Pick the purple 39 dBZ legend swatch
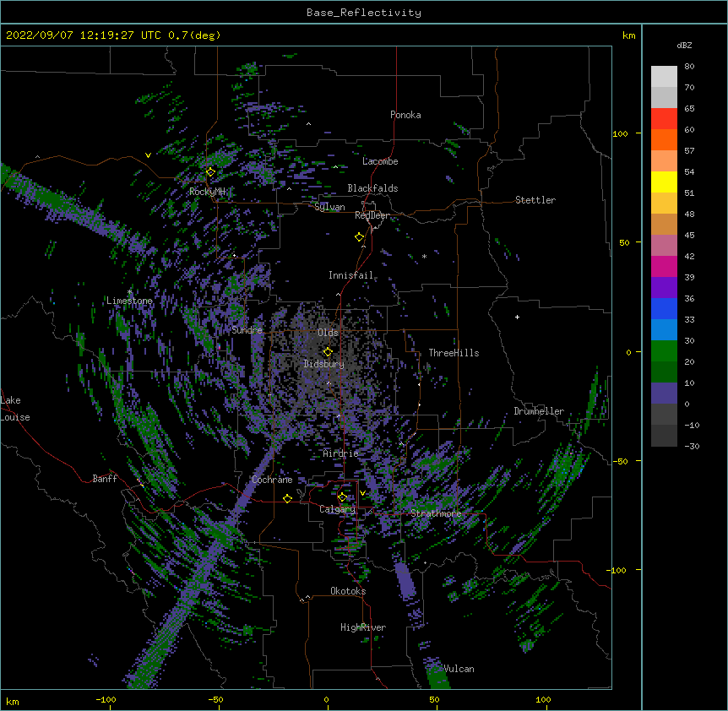The width and height of the screenshot is (728, 711). pos(664,287)
